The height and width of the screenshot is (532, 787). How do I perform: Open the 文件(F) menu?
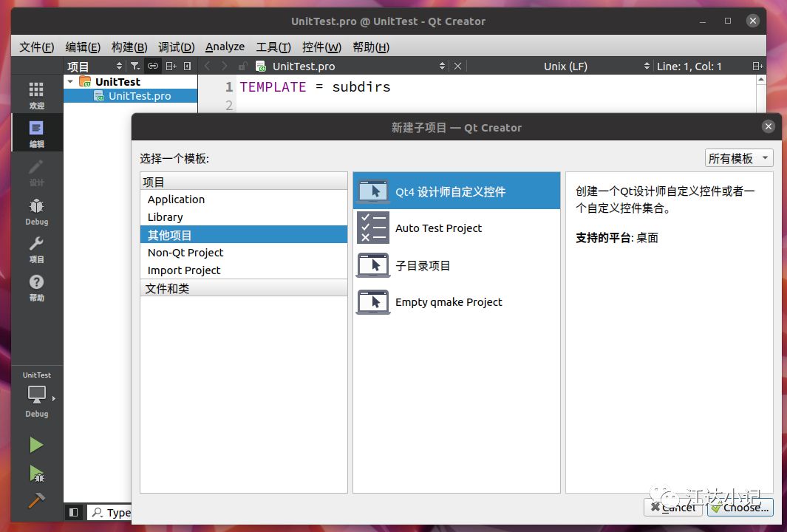[x=37, y=47]
